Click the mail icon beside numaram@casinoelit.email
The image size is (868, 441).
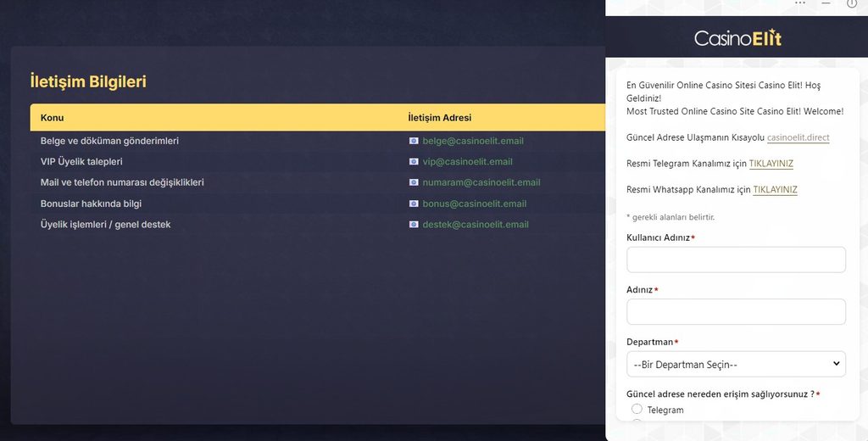(414, 182)
